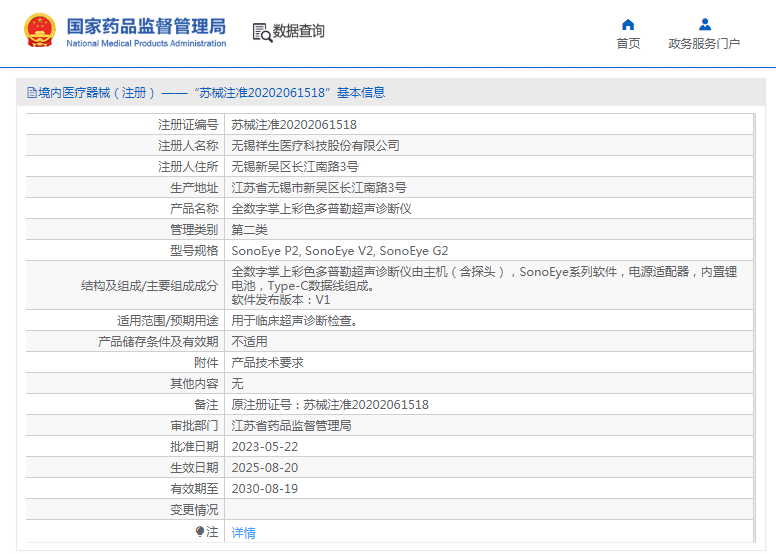The image size is (776, 554).
Task: Click the 数据查询 heading text
Action: click(299, 32)
